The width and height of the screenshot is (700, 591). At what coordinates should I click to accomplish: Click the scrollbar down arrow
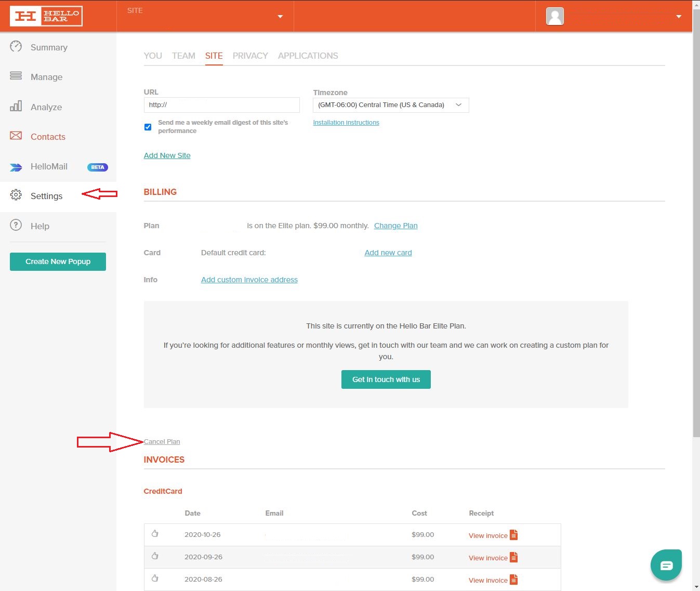click(696, 587)
